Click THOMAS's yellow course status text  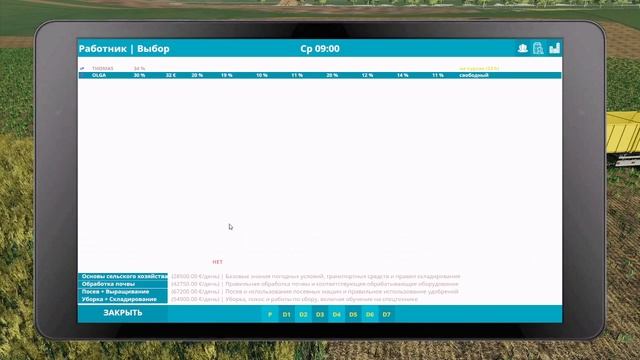(x=479, y=69)
